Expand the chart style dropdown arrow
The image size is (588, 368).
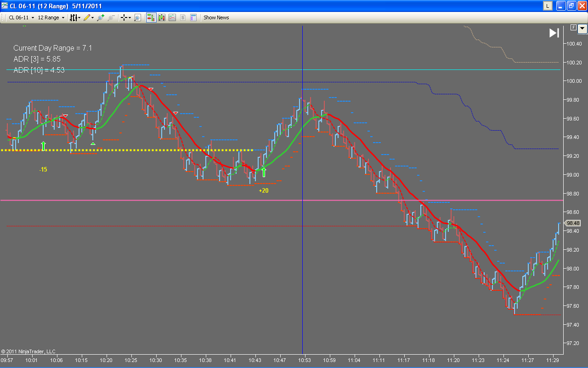click(x=79, y=17)
